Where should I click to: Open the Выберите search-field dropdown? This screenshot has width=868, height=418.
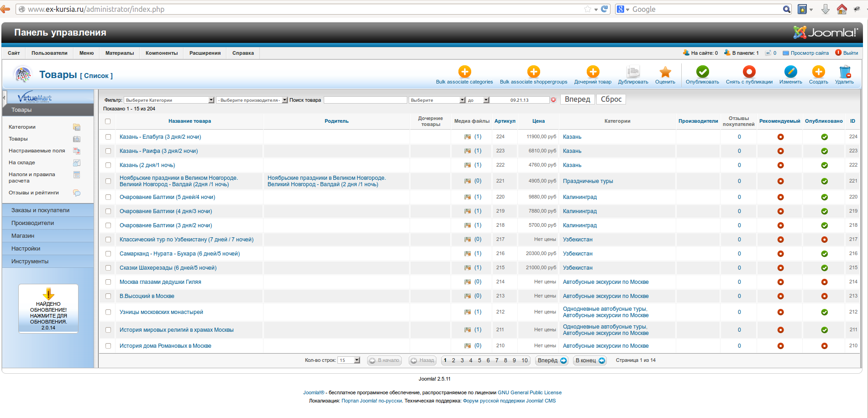pyautogui.click(x=437, y=100)
